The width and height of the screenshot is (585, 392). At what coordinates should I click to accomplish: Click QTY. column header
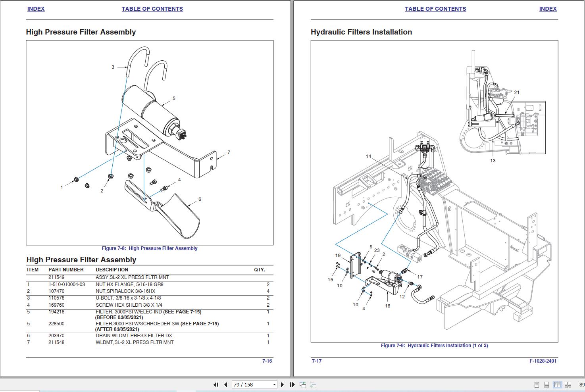click(260, 270)
